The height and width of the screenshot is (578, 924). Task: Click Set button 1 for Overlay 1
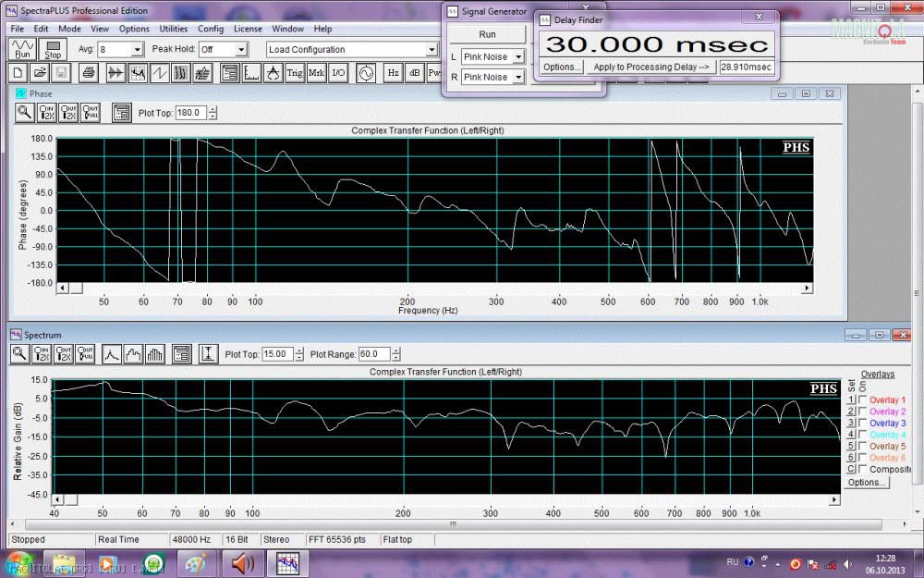(x=851, y=400)
